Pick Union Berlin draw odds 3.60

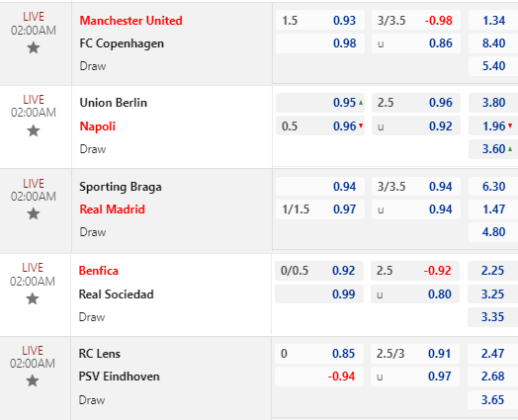(493, 149)
